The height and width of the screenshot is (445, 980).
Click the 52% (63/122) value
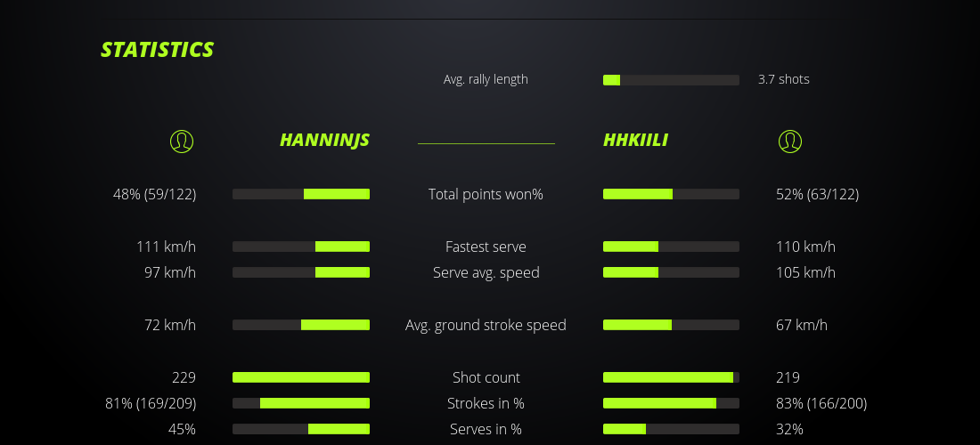pyautogui.click(x=817, y=194)
